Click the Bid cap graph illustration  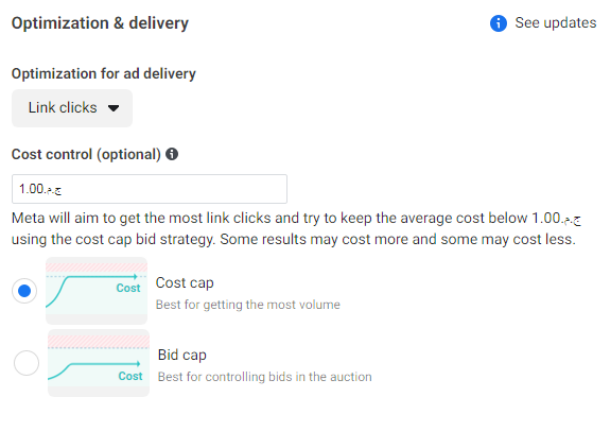tap(97, 363)
